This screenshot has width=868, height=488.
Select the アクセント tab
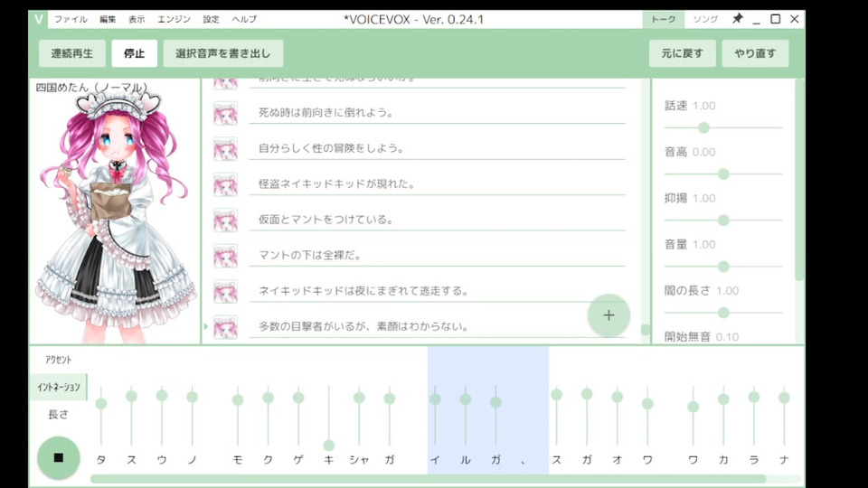click(59, 360)
